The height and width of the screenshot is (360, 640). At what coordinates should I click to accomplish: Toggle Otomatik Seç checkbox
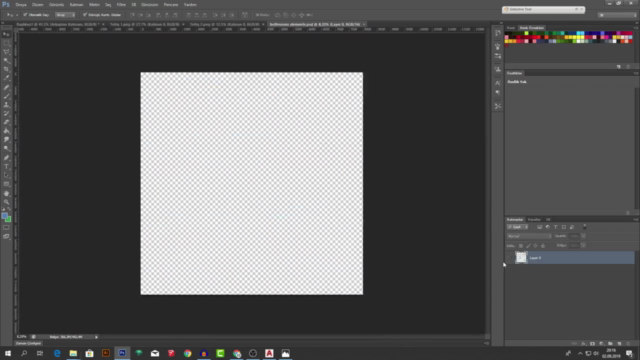(x=25, y=15)
